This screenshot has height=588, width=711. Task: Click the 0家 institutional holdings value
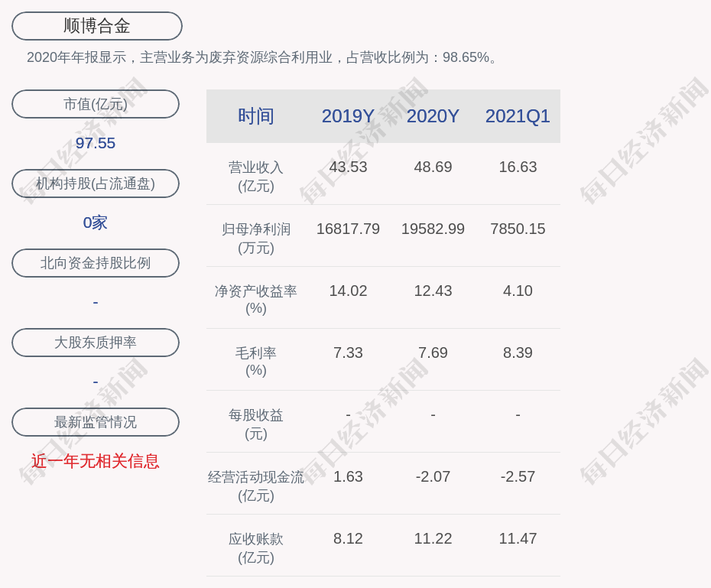(96, 223)
